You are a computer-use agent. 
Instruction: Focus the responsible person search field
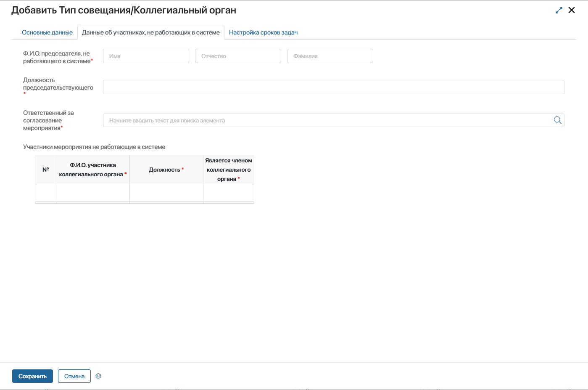coord(328,120)
